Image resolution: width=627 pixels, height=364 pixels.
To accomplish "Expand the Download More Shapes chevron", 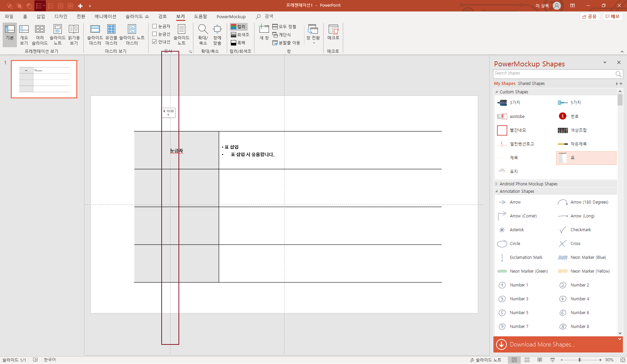I will click(620, 339).
